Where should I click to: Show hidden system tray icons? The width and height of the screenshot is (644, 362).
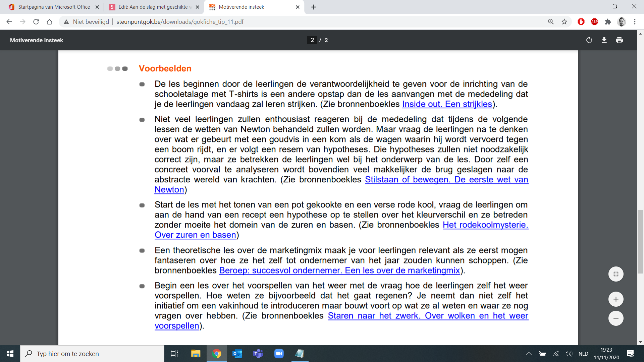coord(529,354)
